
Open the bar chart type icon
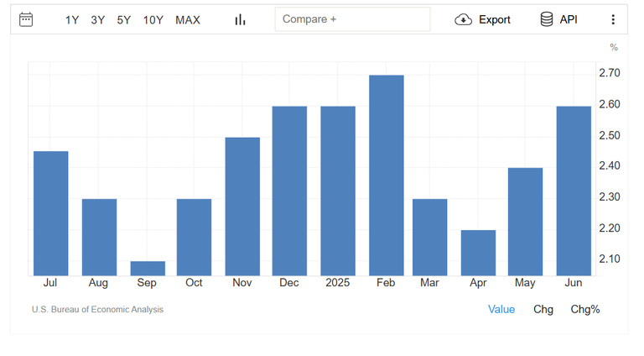click(240, 19)
